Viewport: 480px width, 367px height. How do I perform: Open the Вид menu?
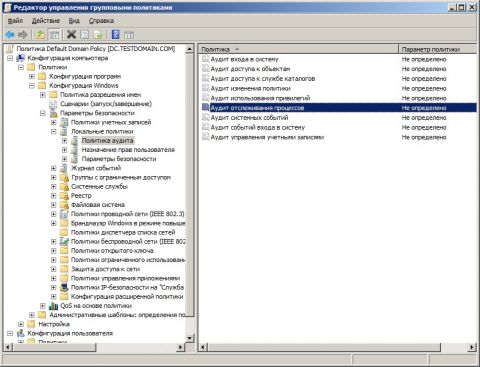[74, 21]
